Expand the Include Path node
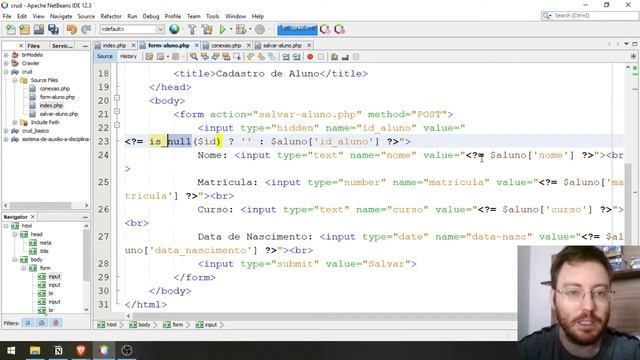The image size is (640, 360). tap(15, 122)
